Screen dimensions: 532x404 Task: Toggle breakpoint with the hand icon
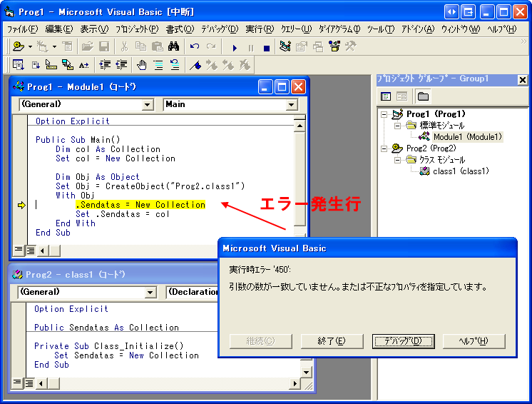pyautogui.click(x=141, y=64)
